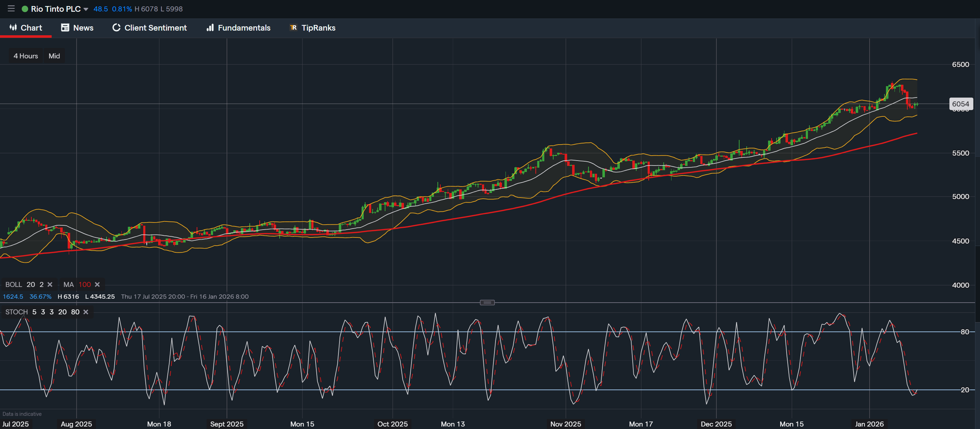This screenshot has width=980, height=429.
Task: Open the hamburger navigation menu
Action: pos(11,9)
